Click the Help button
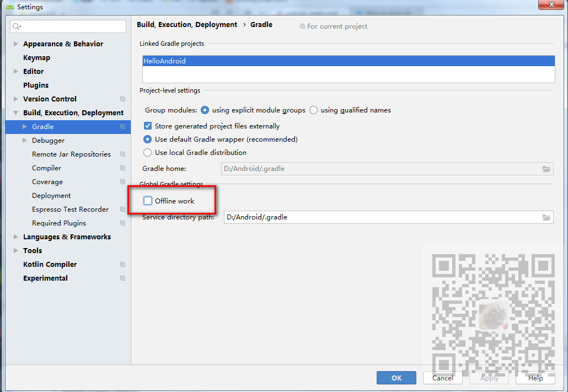 point(534,378)
